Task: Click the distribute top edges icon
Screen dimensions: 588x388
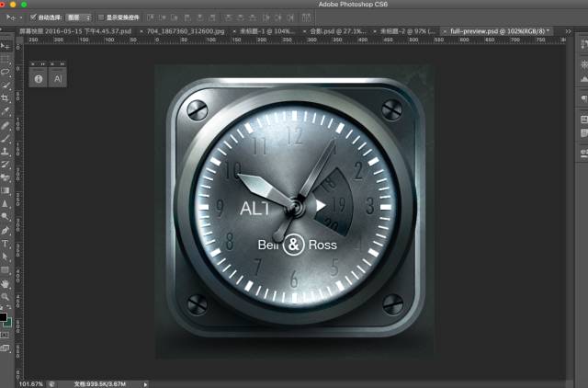Action: [229, 17]
